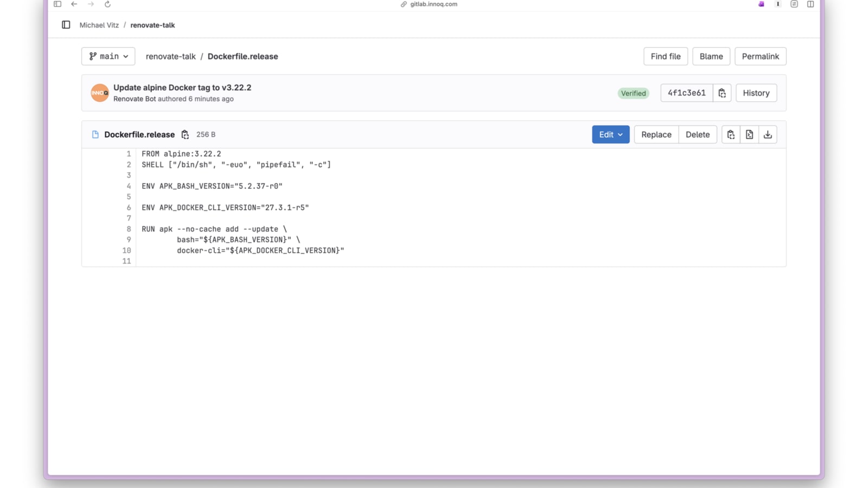Select line number 8
Viewport: 868px width, 488px height.
(129, 229)
